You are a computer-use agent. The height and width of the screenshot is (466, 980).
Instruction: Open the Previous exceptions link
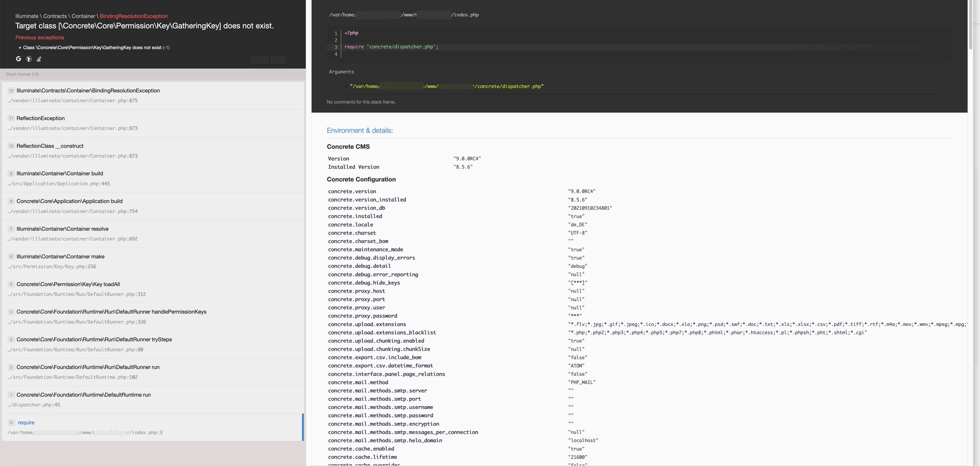[40, 37]
